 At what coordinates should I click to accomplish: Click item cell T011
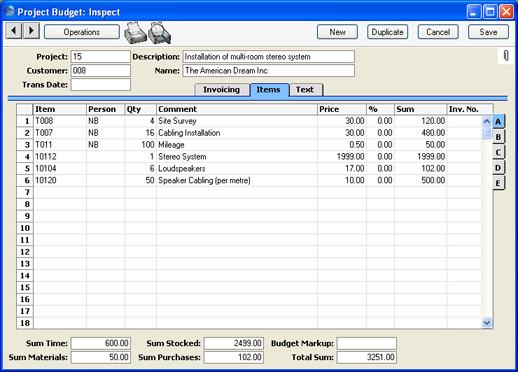tap(60, 145)
